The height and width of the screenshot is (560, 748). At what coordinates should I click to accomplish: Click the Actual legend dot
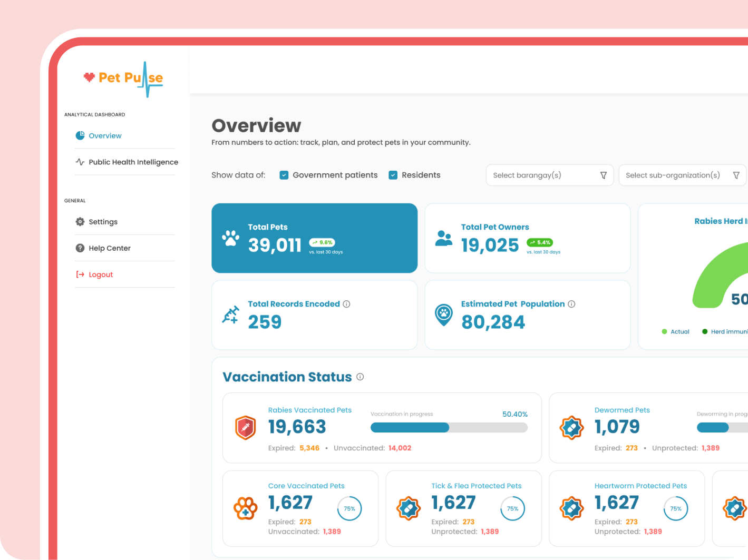664,331
